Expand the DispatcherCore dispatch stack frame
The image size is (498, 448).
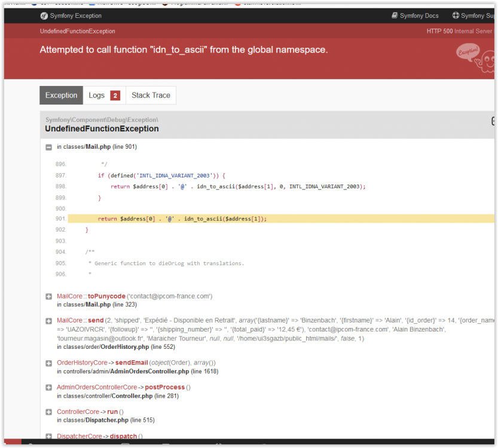[48, 436]
